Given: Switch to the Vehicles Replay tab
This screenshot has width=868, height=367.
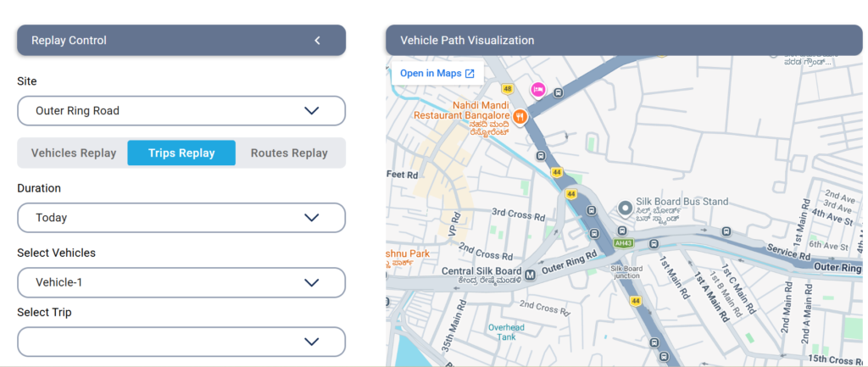Looking at the screenshot, I should pos(74,153).
